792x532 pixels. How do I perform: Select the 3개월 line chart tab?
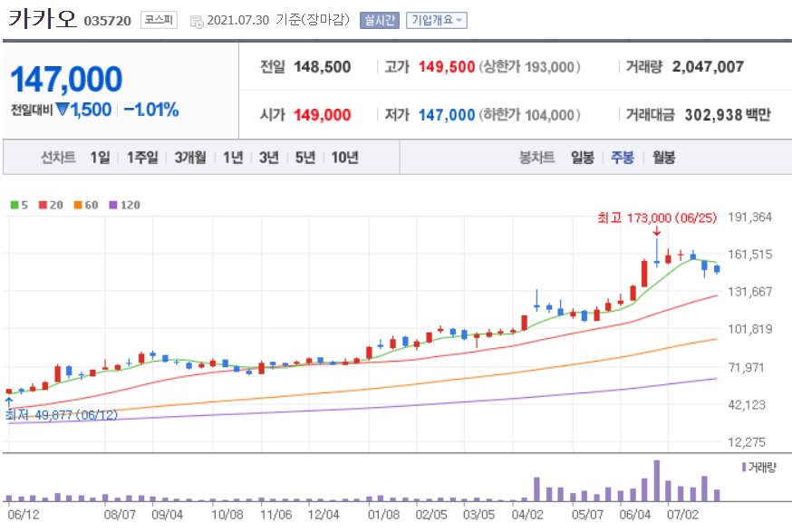point(190,158)
